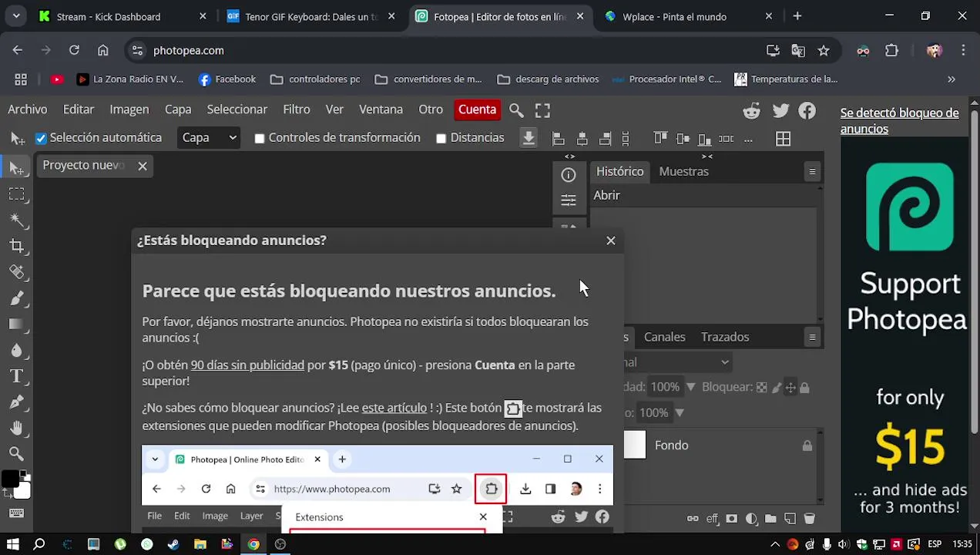Click the add layer mask icon
This screenshot has width=980, height=555.
click(732, 519)
